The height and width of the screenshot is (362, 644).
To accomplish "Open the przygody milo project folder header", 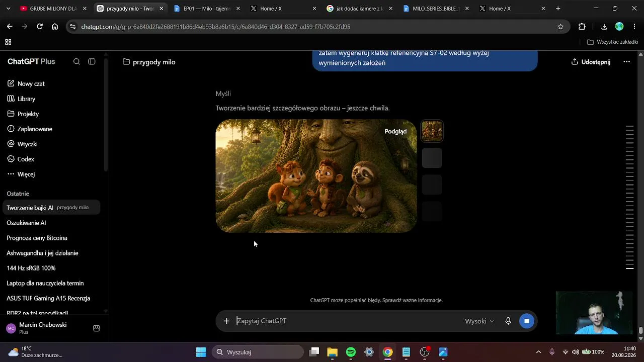I will click(149, 62).
